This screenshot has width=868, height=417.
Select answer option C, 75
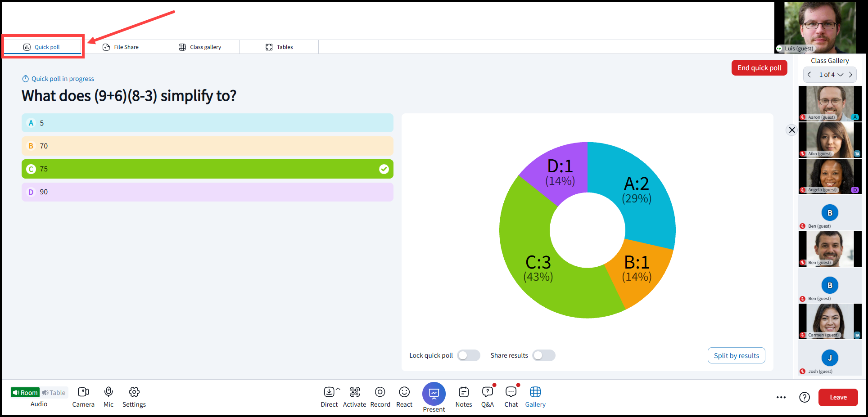208,169
